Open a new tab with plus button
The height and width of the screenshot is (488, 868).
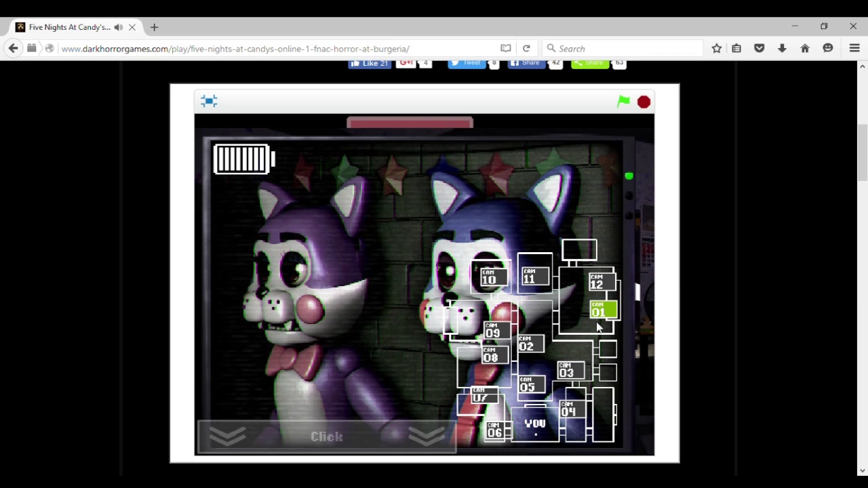154,27
